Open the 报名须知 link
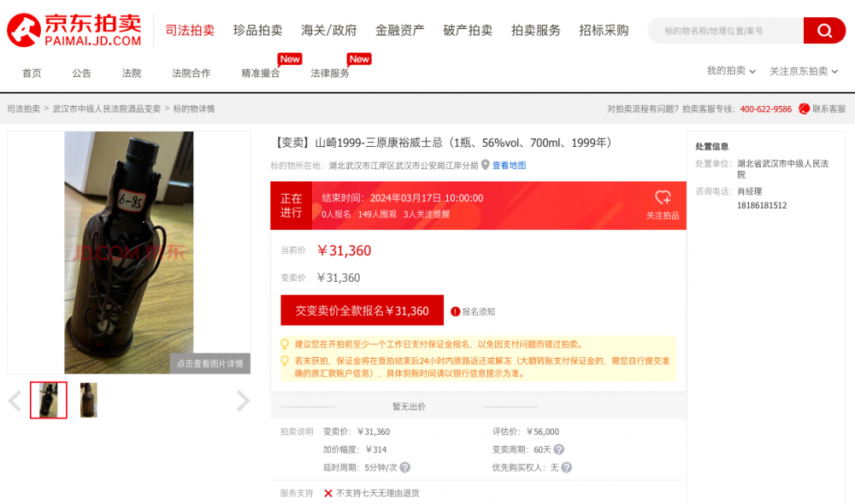The height and width of the screenshot is (504, 855). coord(479,312)
